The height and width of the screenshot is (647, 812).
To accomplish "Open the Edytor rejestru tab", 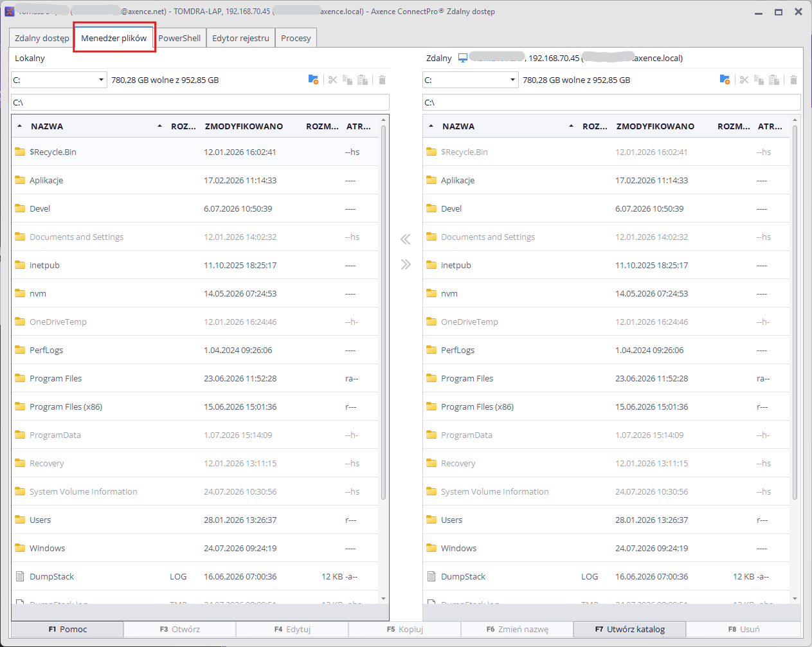I will pyautogui.click(x=240, y=38).
